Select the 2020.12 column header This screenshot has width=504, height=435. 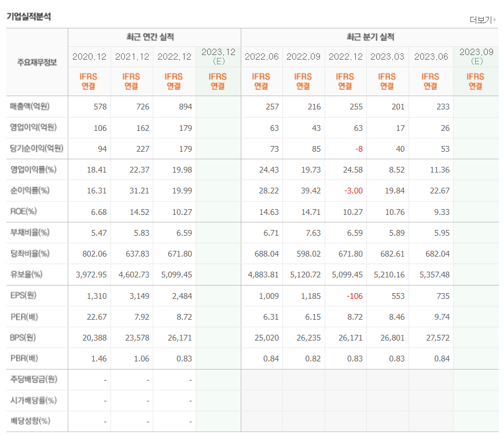pos(89,57)
